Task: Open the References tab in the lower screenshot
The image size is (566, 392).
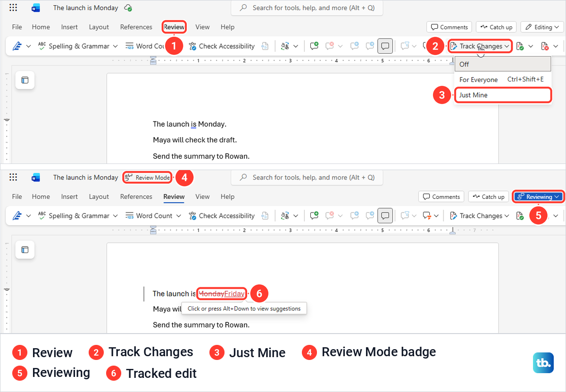Action: pos(136,196)
